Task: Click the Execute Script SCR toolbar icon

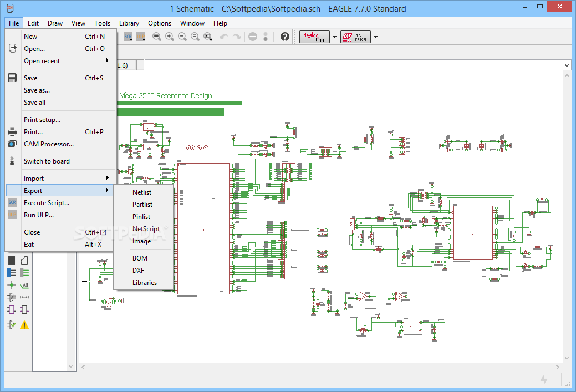Action: click(128, 37)
